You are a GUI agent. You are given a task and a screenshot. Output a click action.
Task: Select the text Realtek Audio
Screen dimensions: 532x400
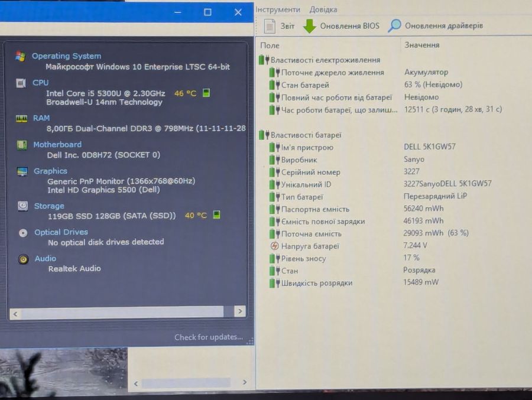click(x=74, y=269)
